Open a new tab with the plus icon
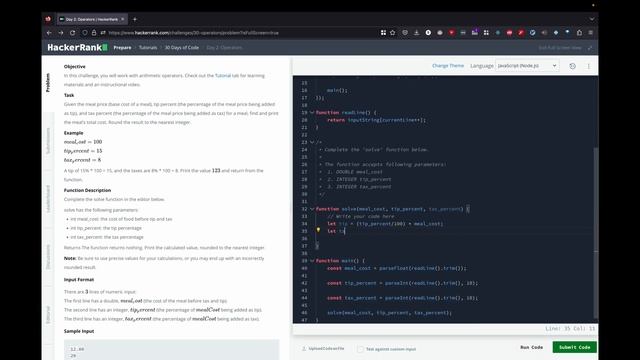Screen dimensions: 640x360 [x=135, y=19]
